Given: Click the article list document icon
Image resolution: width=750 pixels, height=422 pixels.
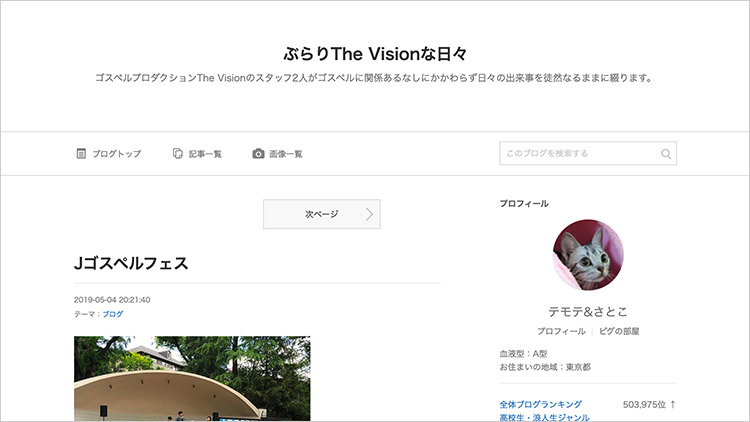Looking at the screenshot, I should (177, 154).
